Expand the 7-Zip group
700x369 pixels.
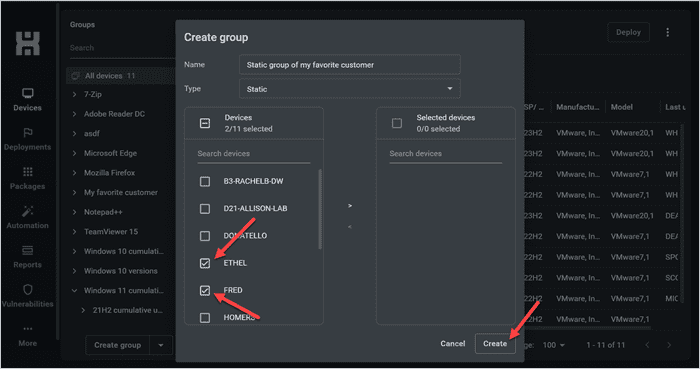pos(74,95)
